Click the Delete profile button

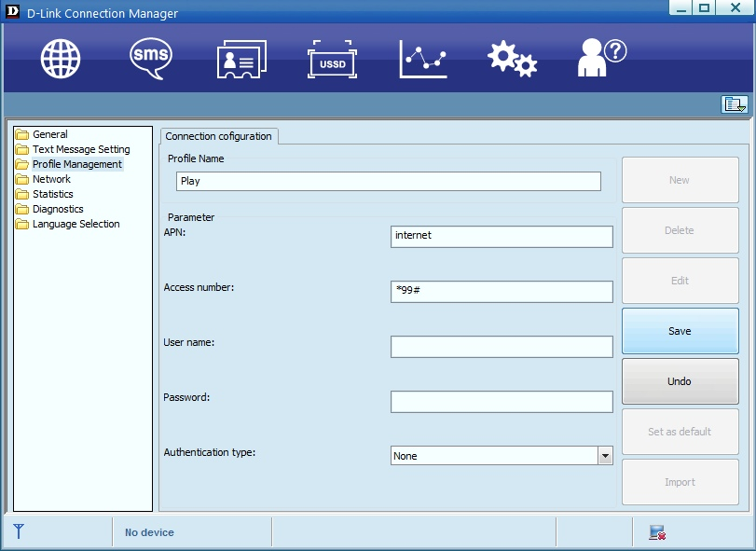(680, 230)
